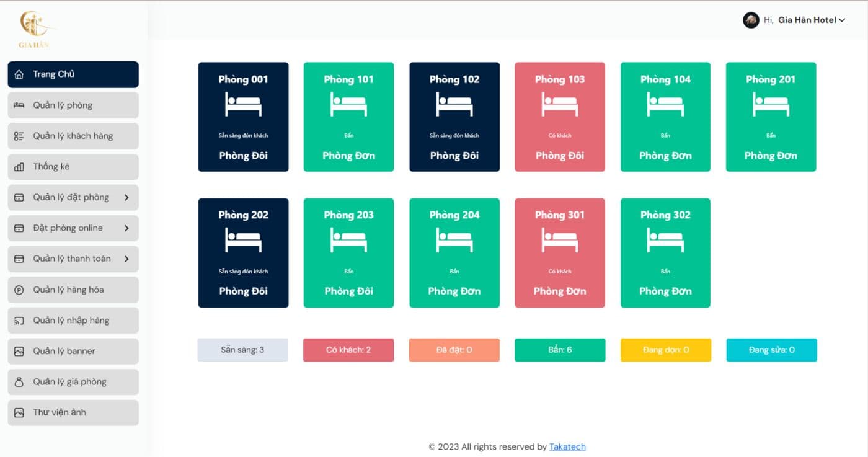868x457 pixels.
Task: Select the Phòng 001 room card
Action: point(243,117)
